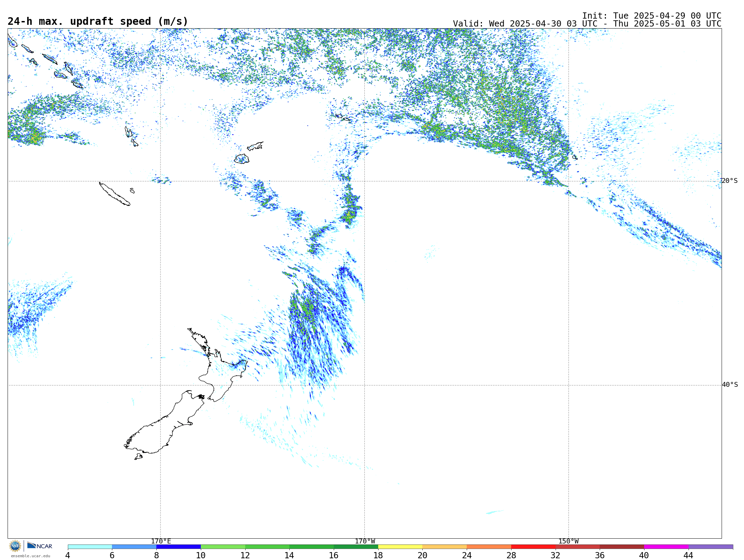
Task: Click the colorbar tick label "20"
Action: [x=423, y=555]
